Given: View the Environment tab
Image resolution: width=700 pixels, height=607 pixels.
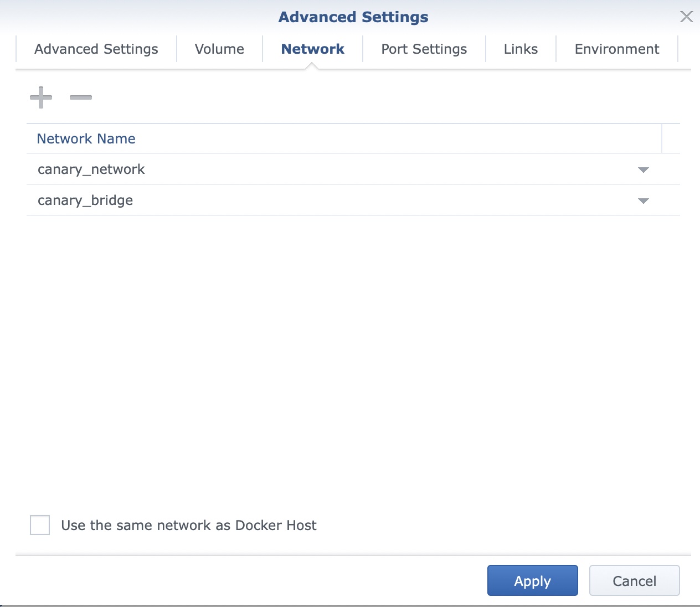Looking at the screenshot, I should [x=617, y=49].
